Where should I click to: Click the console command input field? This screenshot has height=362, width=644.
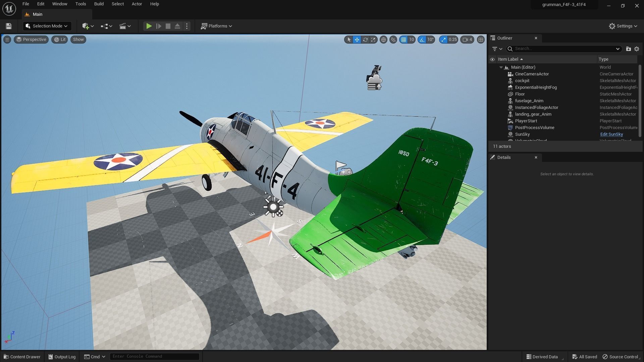[154, 356]
